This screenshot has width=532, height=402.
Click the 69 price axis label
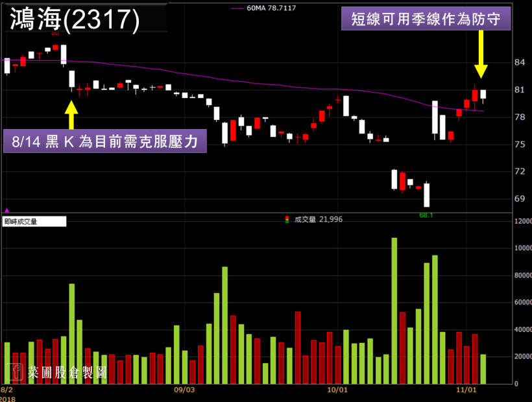pos(520,198)
